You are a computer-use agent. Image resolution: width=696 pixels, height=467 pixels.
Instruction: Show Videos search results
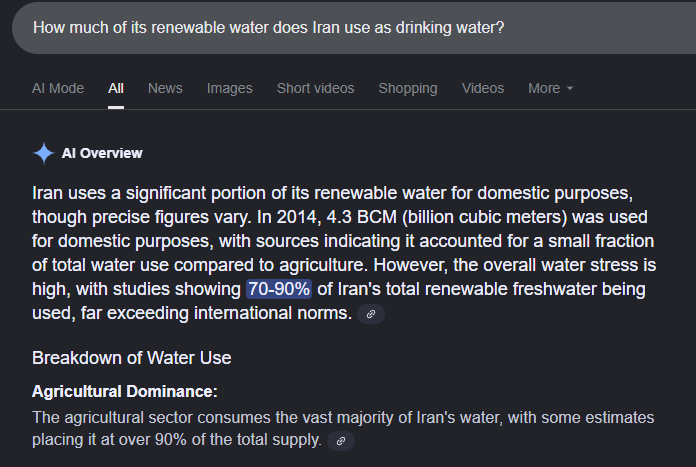(x=483, y=88)
